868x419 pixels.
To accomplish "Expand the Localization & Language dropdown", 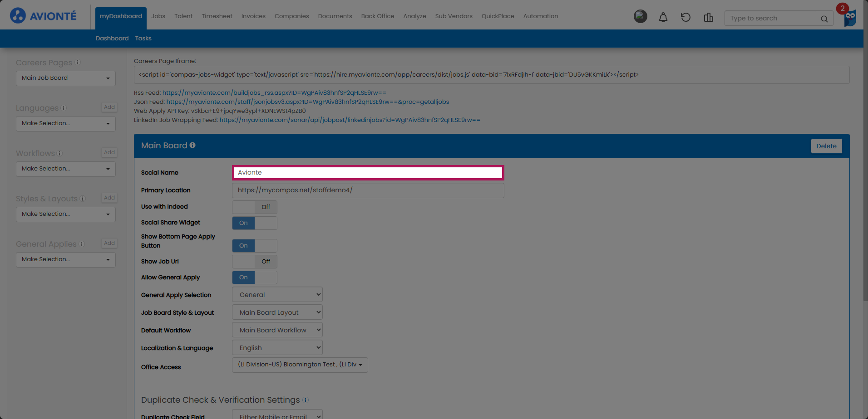I will [277, 348].
